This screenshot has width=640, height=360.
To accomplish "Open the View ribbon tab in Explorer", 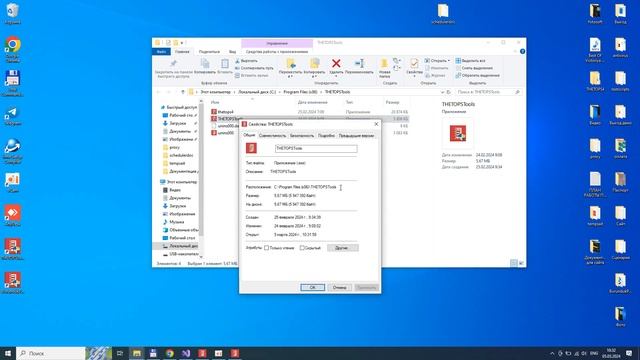I will [x=232, y=52].
